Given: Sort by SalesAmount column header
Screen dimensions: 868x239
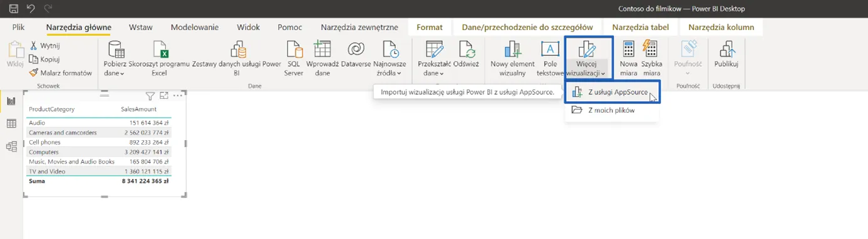Looking at the screenshot, I should (x=138, y=109).
